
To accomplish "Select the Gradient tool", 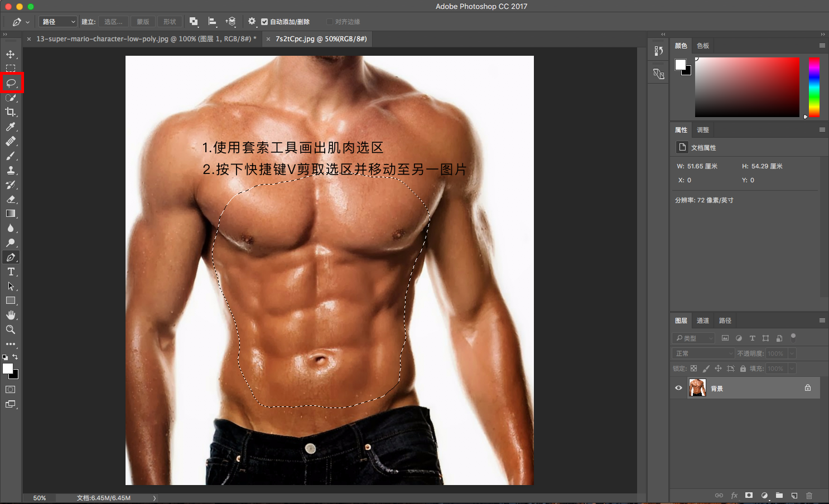I will tap(11, 214).
